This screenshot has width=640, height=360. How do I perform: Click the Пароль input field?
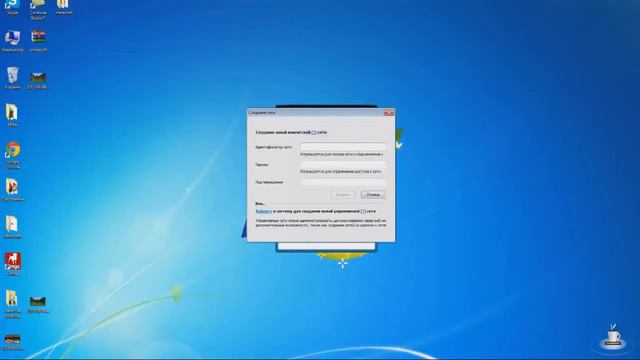coord(343,164)
